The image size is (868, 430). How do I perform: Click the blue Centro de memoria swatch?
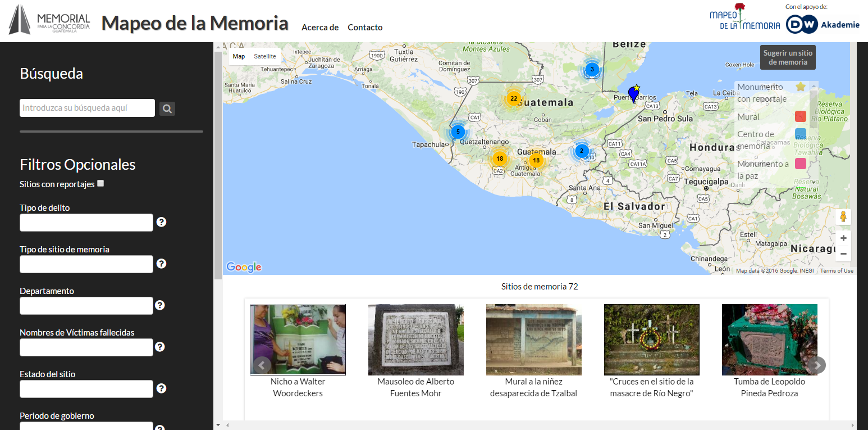[801, 134]
